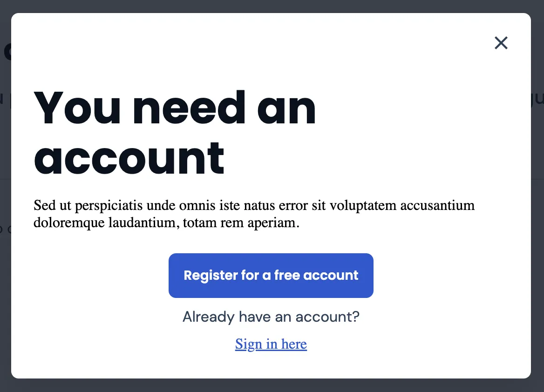Viewport: 544px width, 392px height.
Task: Click Register for a free account button
Action: (271, 275)
